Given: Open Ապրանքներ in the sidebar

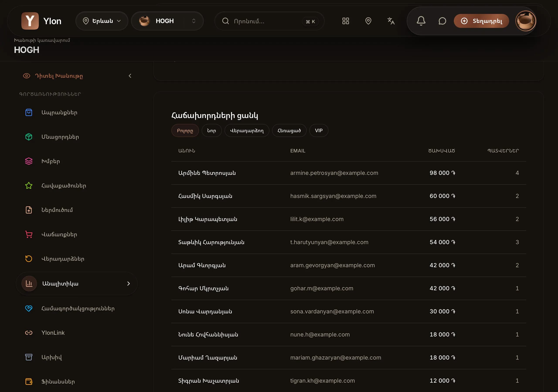Looking at the screenshot, I should (77, 112).
